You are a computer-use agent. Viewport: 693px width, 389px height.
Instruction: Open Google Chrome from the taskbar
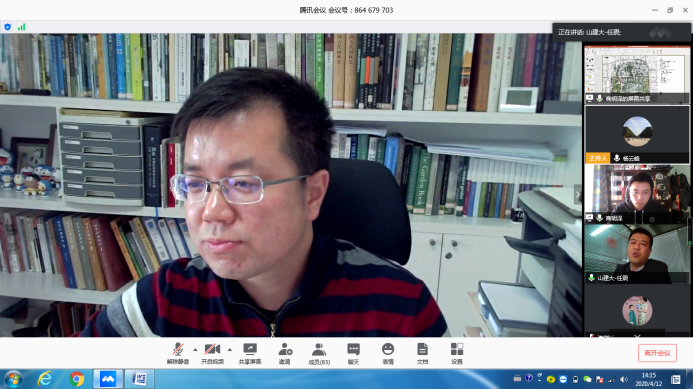pyautogui.click(x=76, y=379)
